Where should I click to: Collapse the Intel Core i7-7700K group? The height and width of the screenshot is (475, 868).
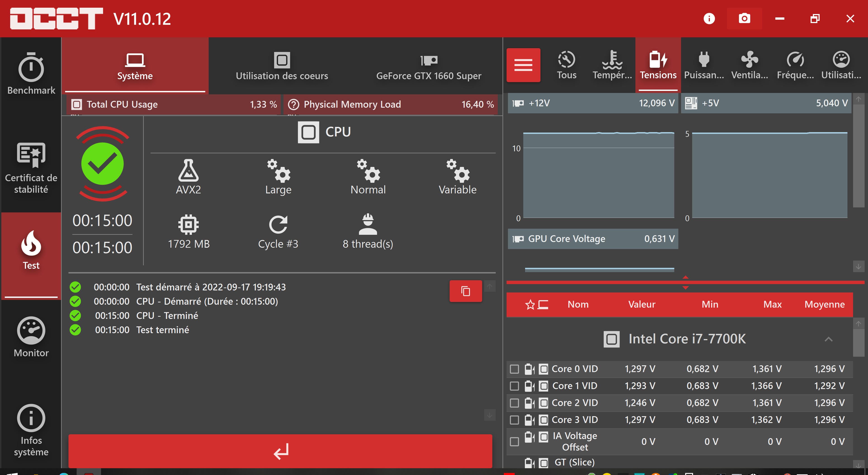[x=828, y=339]
